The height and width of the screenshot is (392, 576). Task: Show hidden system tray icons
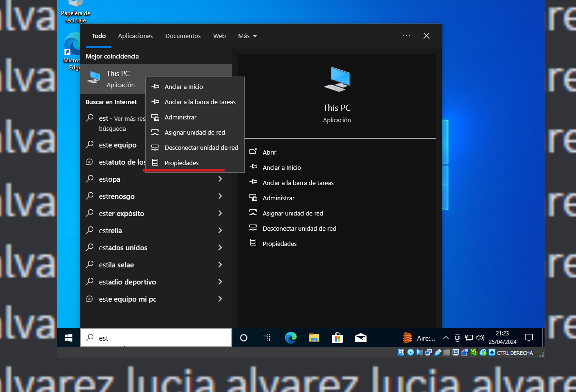tap(446, 338)
